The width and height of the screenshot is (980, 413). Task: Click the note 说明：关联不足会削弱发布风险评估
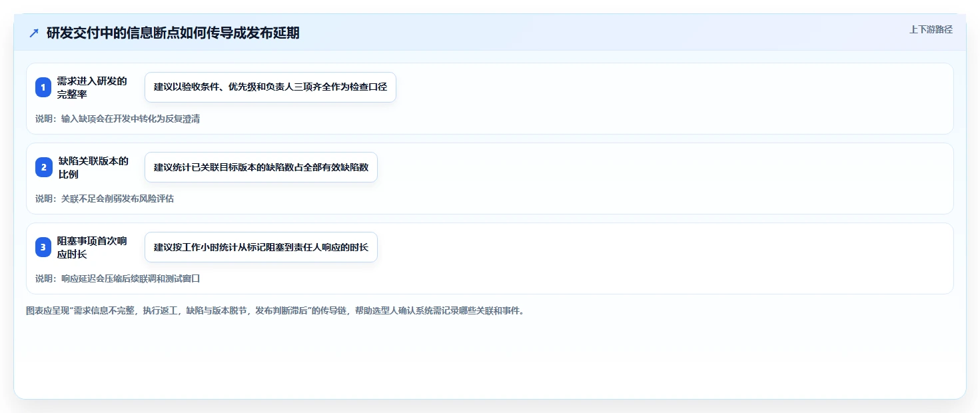(105, 199)
